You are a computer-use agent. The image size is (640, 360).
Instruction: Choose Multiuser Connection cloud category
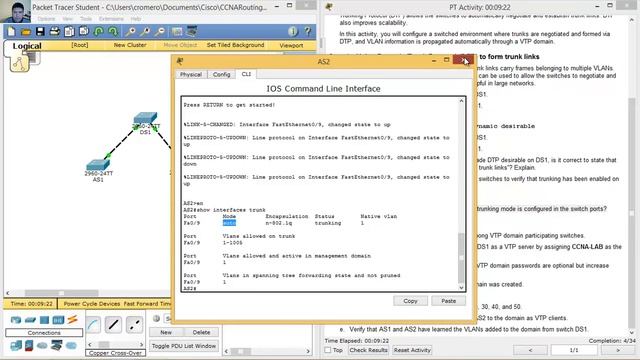point(71,346)
